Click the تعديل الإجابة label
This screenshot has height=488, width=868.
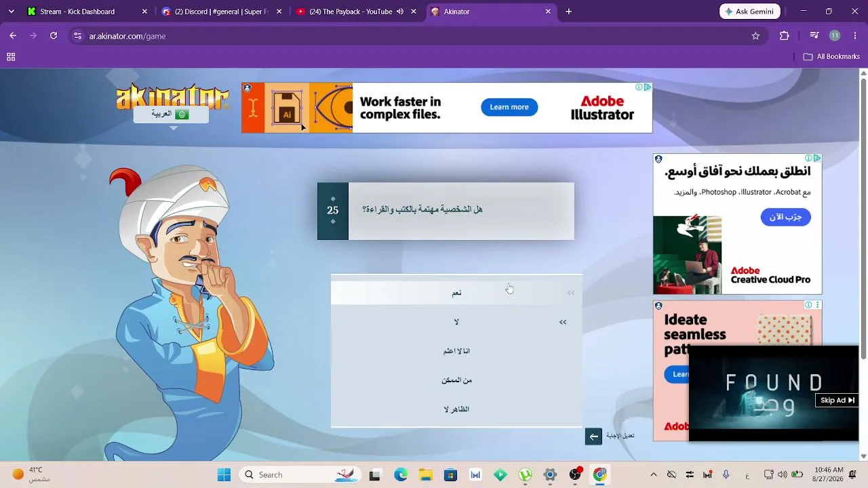coord(620,436)
